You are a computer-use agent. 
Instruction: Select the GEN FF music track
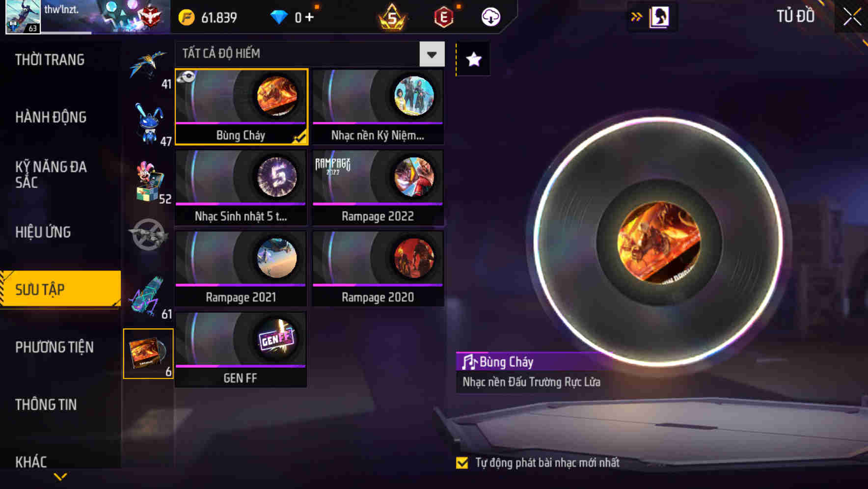[x=241, y=350]
